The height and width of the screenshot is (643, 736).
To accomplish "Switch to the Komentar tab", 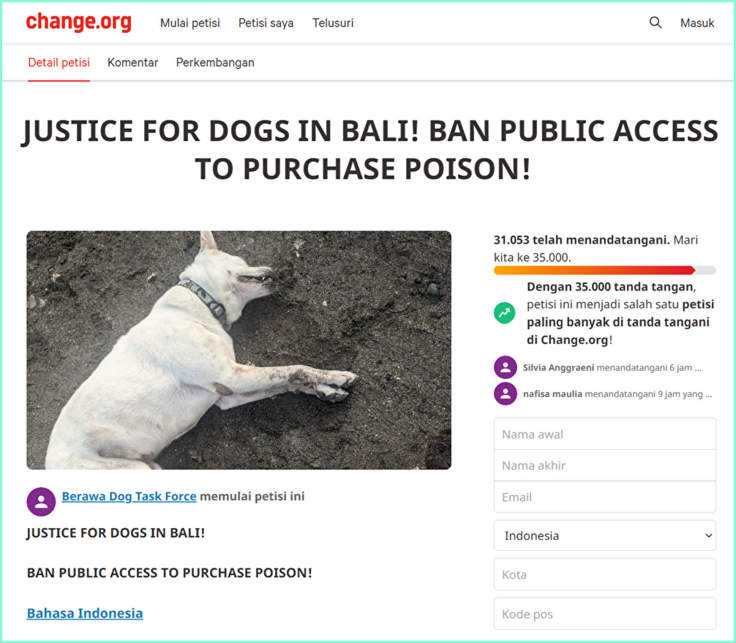I will click(133, 62).
